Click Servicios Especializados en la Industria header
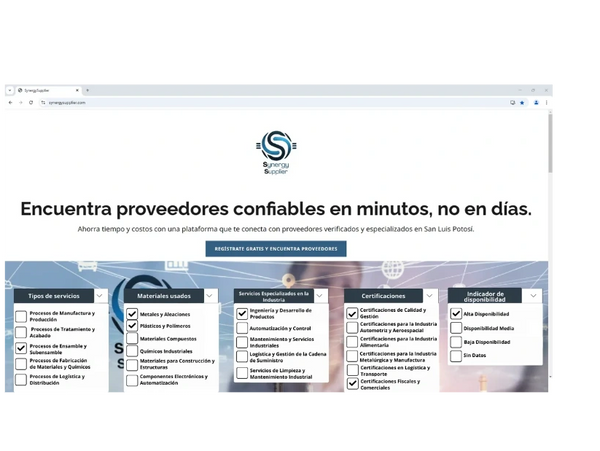This screenshot has height=451, width=600. pyautogui.click(x=274, y=296)
